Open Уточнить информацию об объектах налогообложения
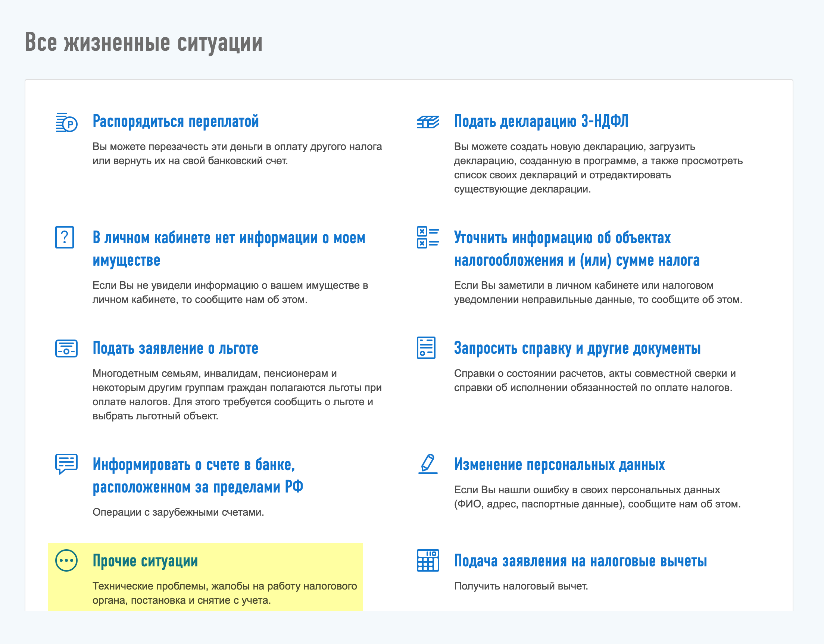 coord(577,249)
